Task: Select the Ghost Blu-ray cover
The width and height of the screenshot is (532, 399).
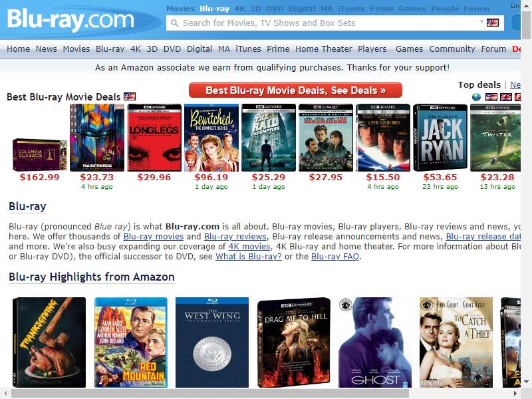Action: click(x=375, y=342)
